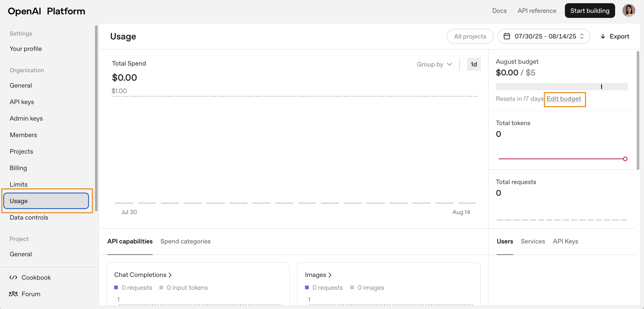This screenshot has height=309, width=644.
Task: Open Billing in the sidebar
Action: tap(18, 168)
